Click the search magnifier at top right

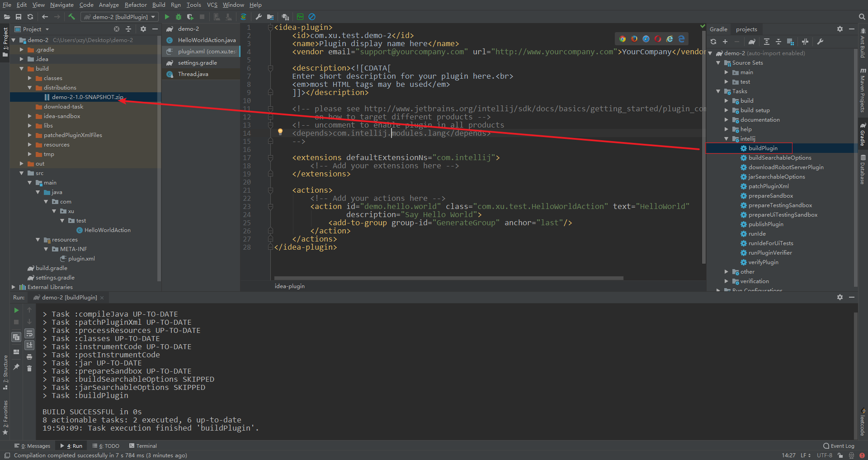[862, 17]
